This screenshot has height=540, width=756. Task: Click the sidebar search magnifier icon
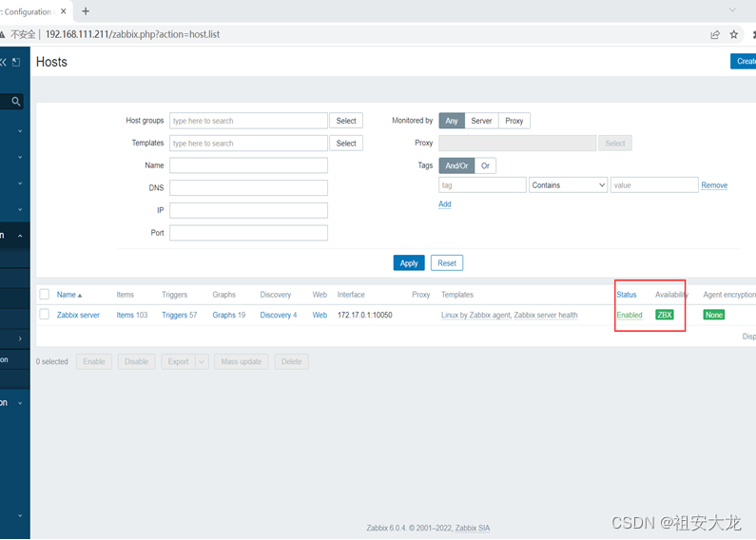click(16, 101)
